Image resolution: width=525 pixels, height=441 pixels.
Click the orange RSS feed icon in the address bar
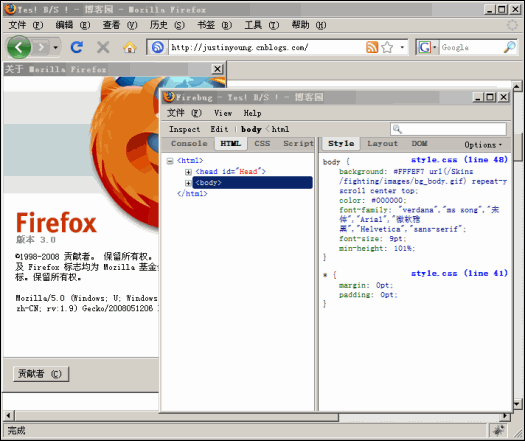372,47
